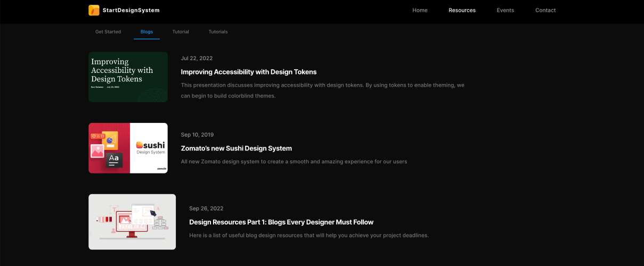Open the Sushi Design System thumbnail
The width and height of the screenshot is (644, 266).
pyautogui.click(x=128, y=148)
